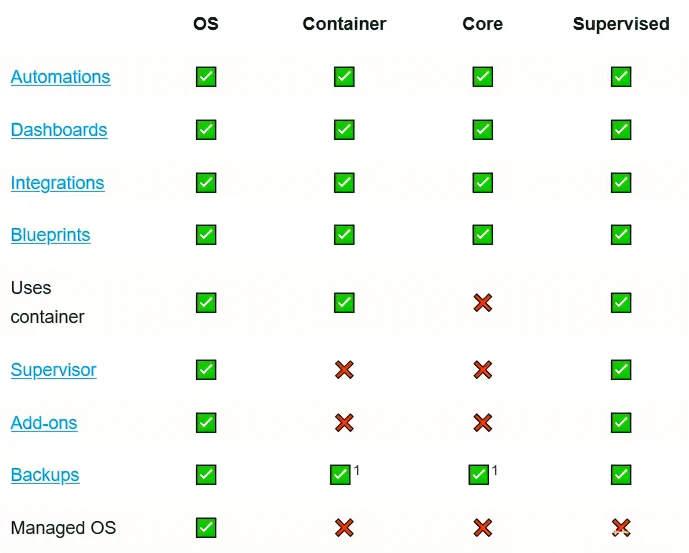Click the red cross for Add-ons under Core
This screenshot has width=689, height=553.
[x=482, y=423]
